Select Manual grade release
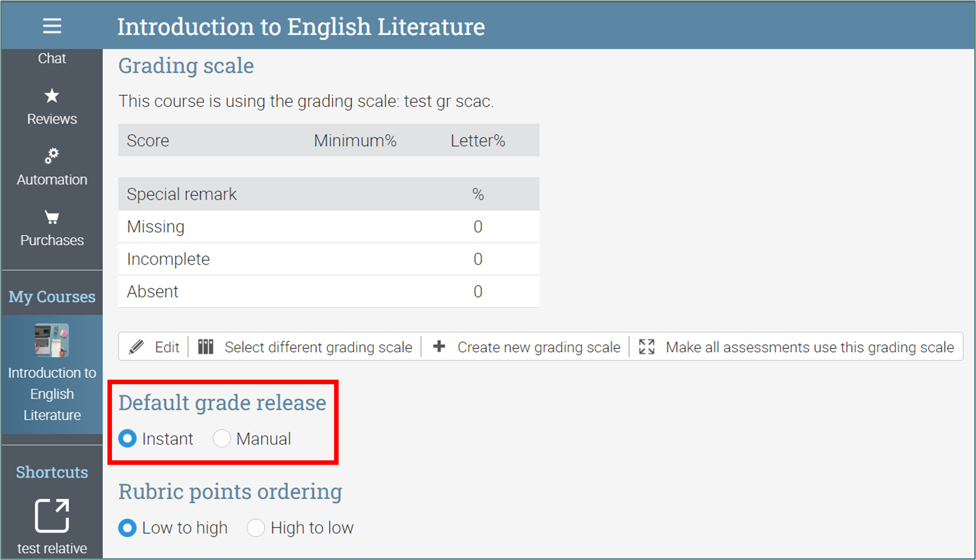 click(222, 439)
